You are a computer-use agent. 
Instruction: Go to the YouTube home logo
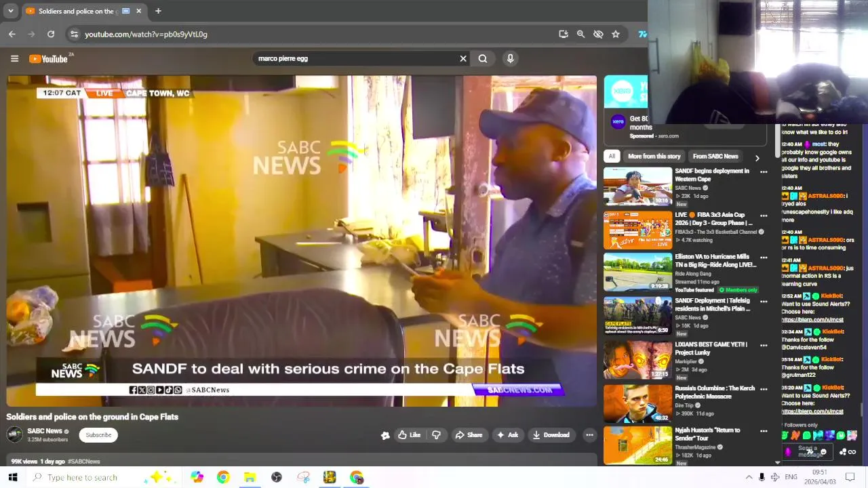click(x=49, y=59)
